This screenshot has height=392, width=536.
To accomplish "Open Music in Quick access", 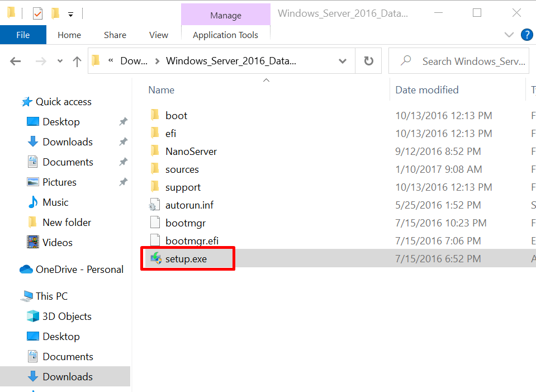I will [55, 202].
